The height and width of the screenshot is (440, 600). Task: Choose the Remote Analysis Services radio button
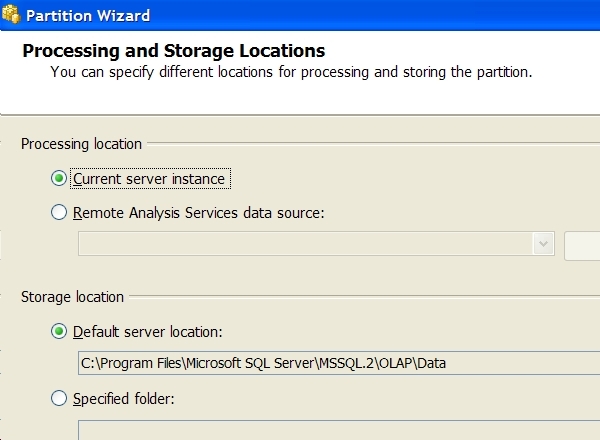(x=59, y=212)
